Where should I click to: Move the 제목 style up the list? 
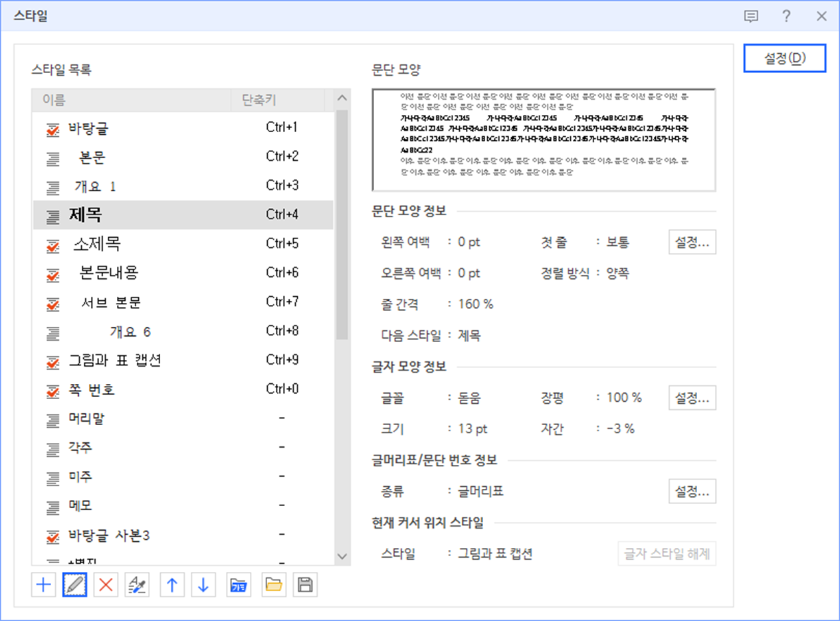point(171,585)
